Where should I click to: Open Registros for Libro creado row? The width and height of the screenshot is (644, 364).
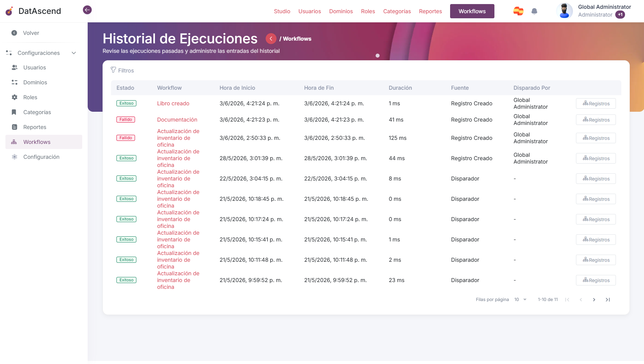(596, 103)
